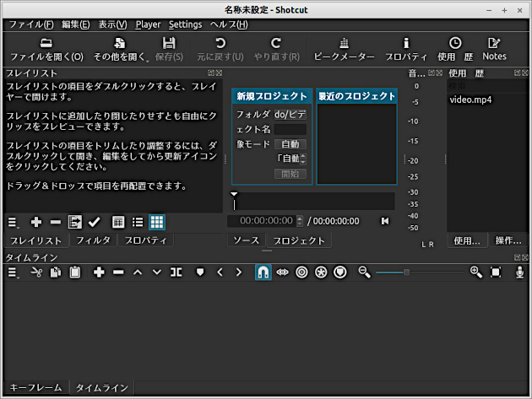Image resolution: width=532 pixels, height=399 pixels.
Task: Open the Peak Meter panel
Action: click(x=344, y=49)
